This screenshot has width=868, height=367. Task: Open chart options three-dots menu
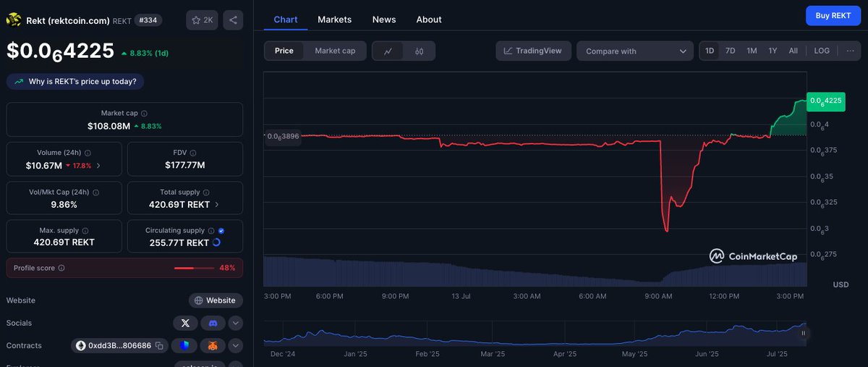coord(850,51)
